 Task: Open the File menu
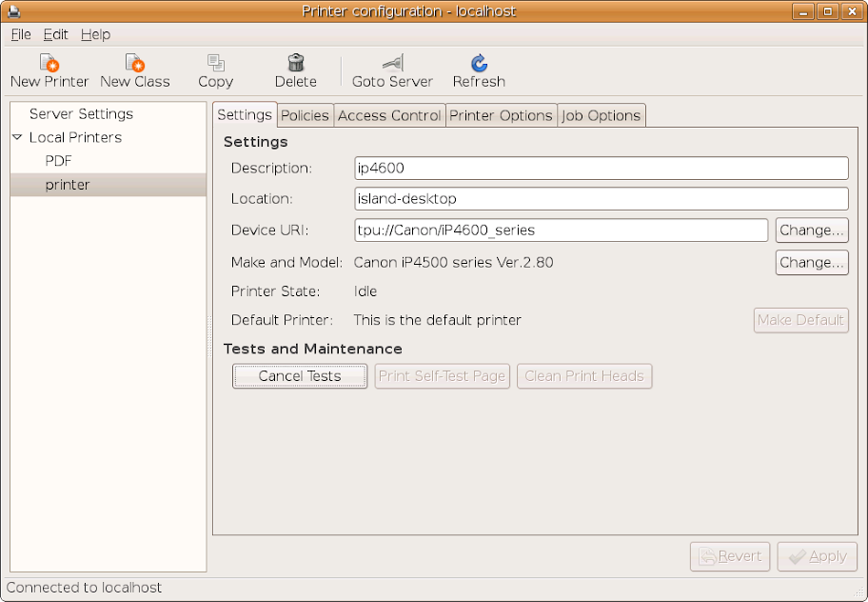pos(21,34)
